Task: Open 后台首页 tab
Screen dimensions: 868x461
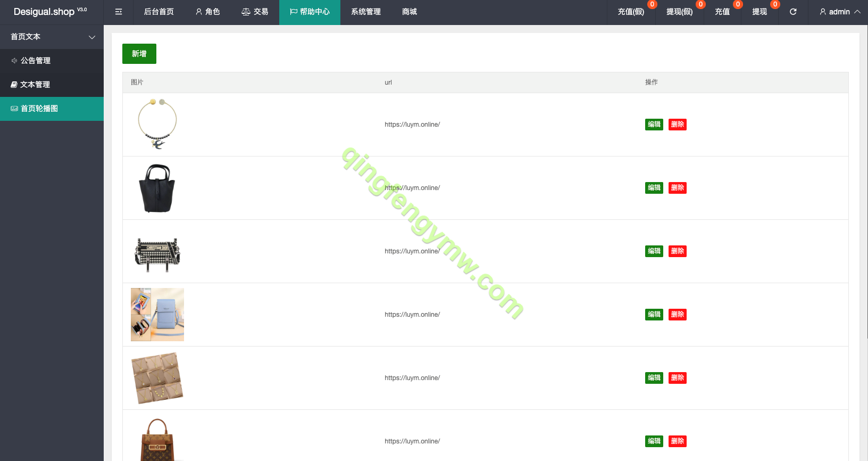Action: (x=159, y=12)
